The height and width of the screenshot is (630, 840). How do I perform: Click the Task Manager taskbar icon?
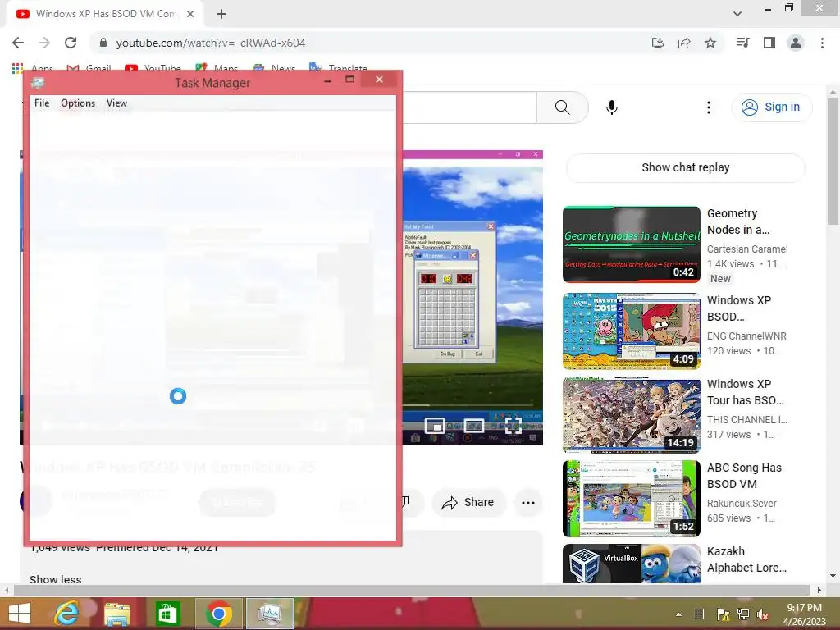tap(269, 614)
